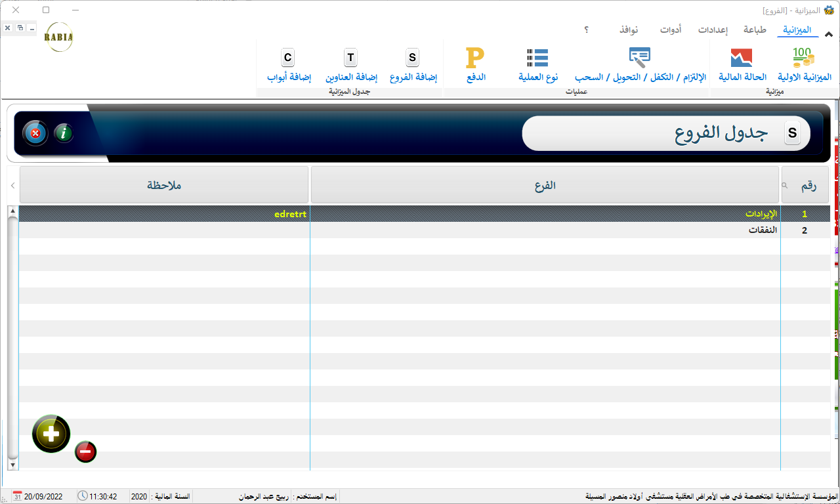
Task: Click إضافة الفروع add branches icon
Action: click(x=413, y=59)
